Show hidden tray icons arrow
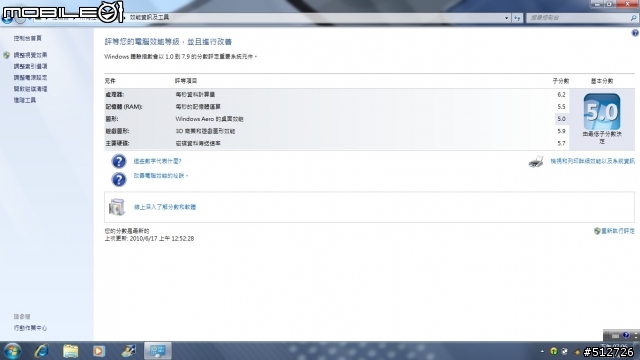Viewport: 640px width, 360px height. click(x=542, y=351)
